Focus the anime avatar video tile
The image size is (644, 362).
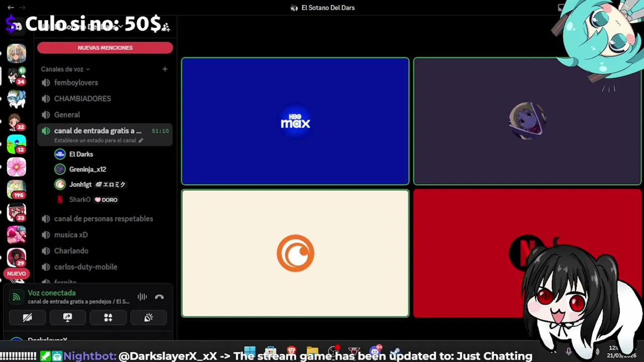tap(527, 121)
